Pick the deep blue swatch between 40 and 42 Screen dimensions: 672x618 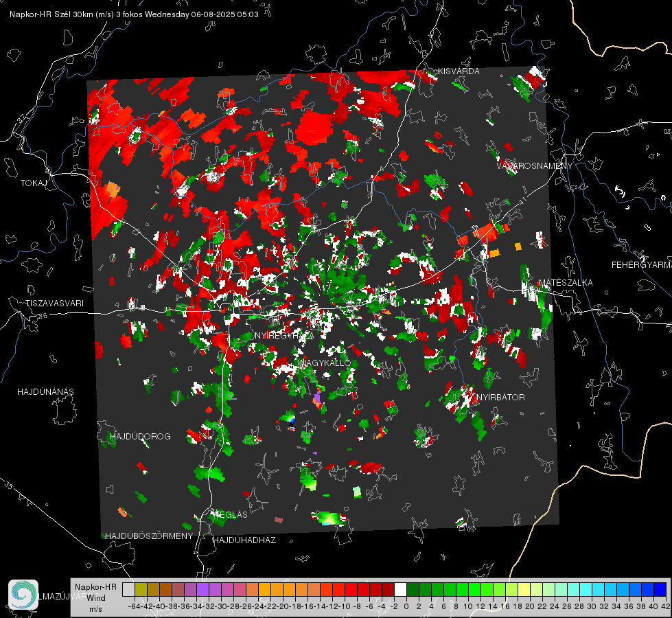pos(660,589)
